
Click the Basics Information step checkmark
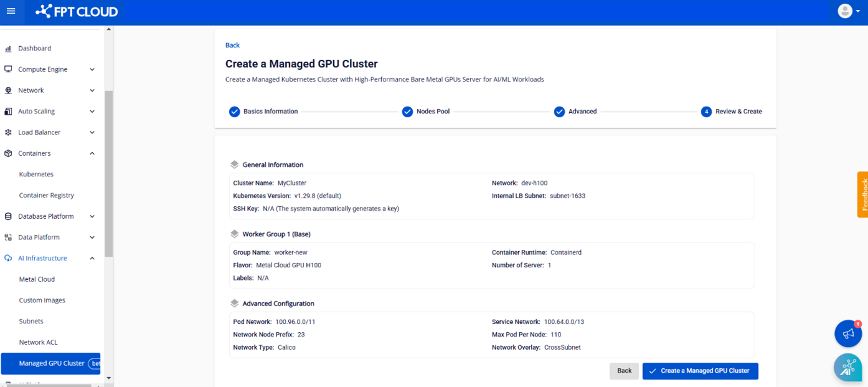pos(234,112)
